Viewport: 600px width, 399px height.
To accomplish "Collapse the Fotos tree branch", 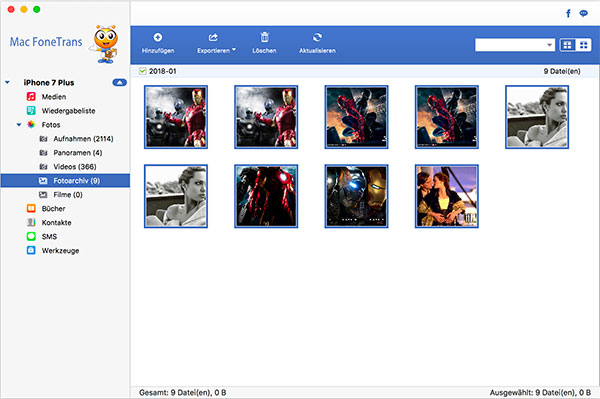I will point(19,124).
